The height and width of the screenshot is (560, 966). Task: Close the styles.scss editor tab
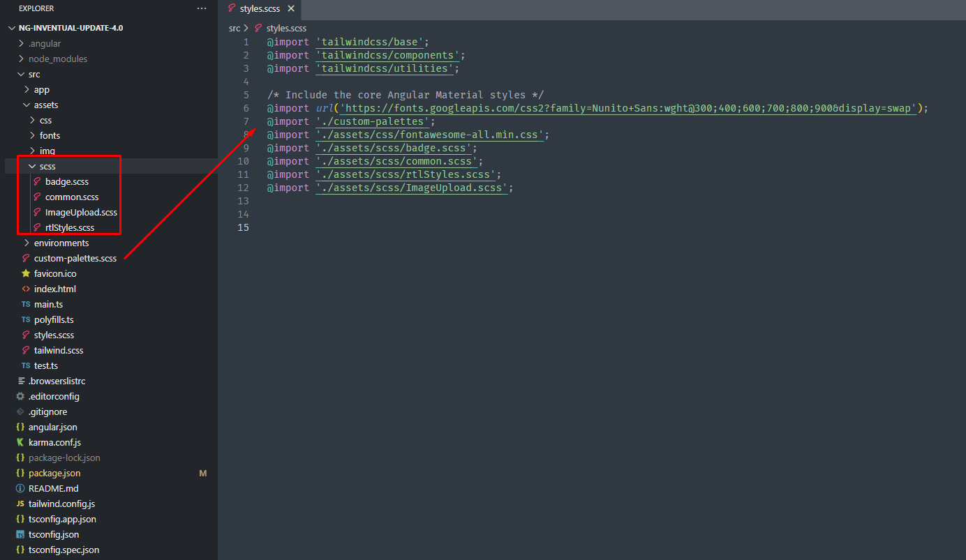291,9
